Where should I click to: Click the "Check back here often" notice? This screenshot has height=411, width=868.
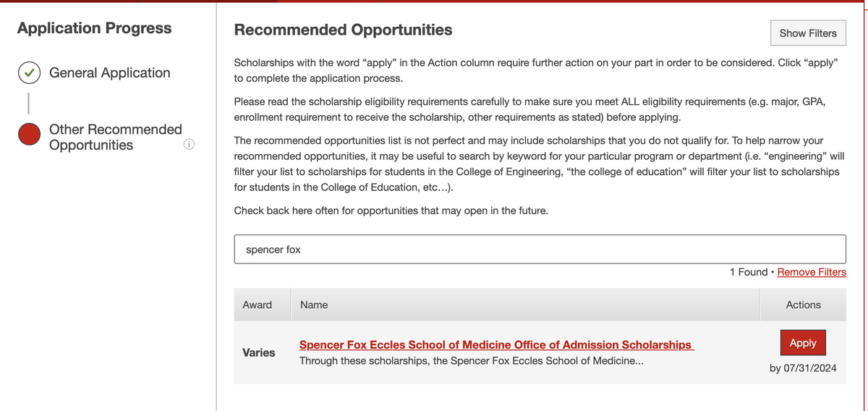[x=391, y=211]
